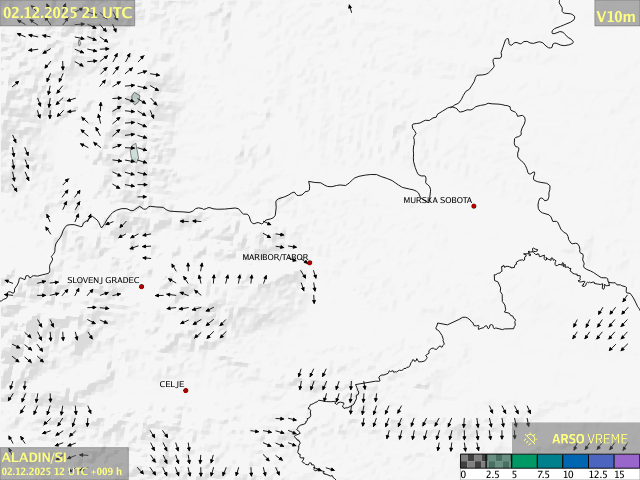Click the ARSO VREME watermark text

[589, 438]
